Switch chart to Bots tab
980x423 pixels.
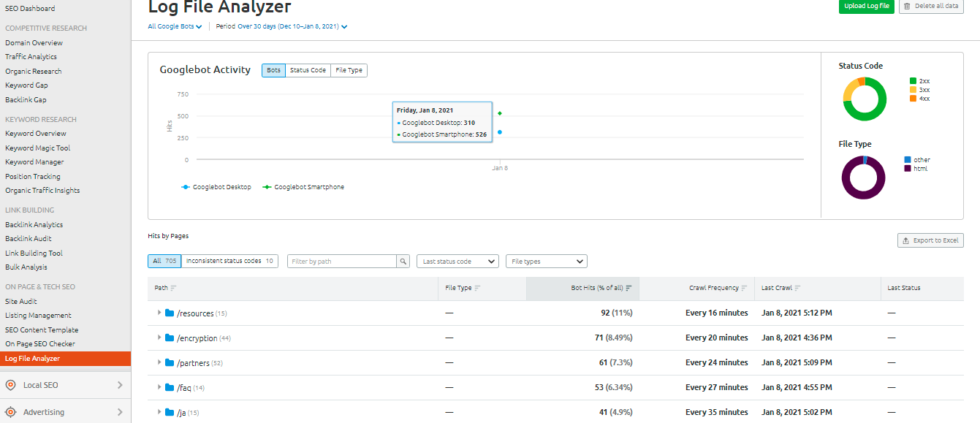[x=273, y=70]
